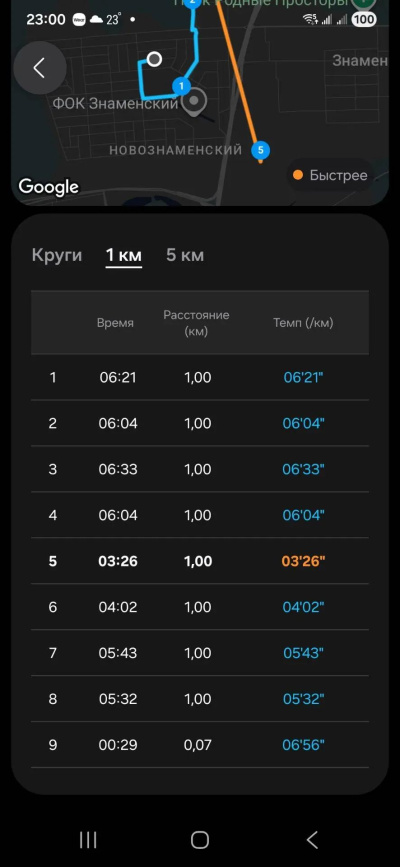
Task: Tap the back arrow button over the map
Action: [40, 68]
